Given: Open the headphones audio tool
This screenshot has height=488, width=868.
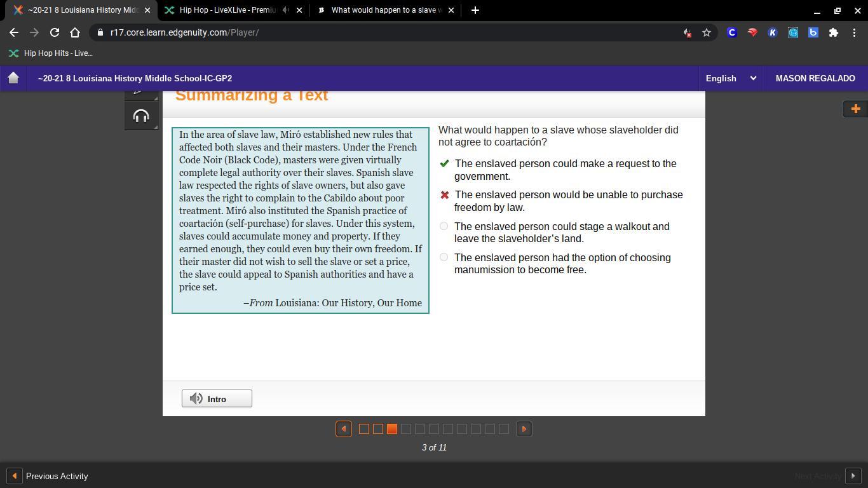Looking at the screenshot, I should click(x=141, y=116).
